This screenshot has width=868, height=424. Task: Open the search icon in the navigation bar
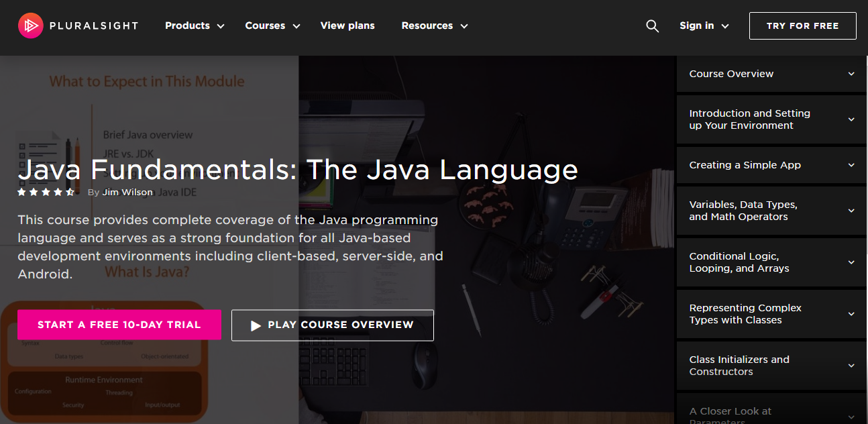(x=651, y=25)
